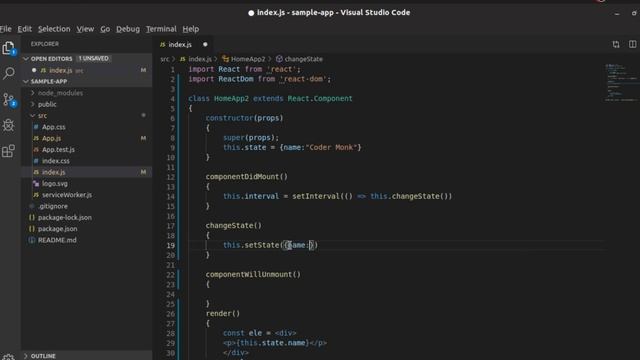Click the '1 UNSAVED' badge
Screen dimensions: 640x360
tap(93, 59)
